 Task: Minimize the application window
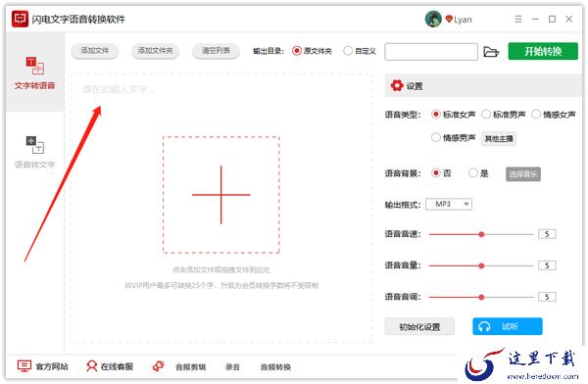pyautogui.click(x=535, y=19)
